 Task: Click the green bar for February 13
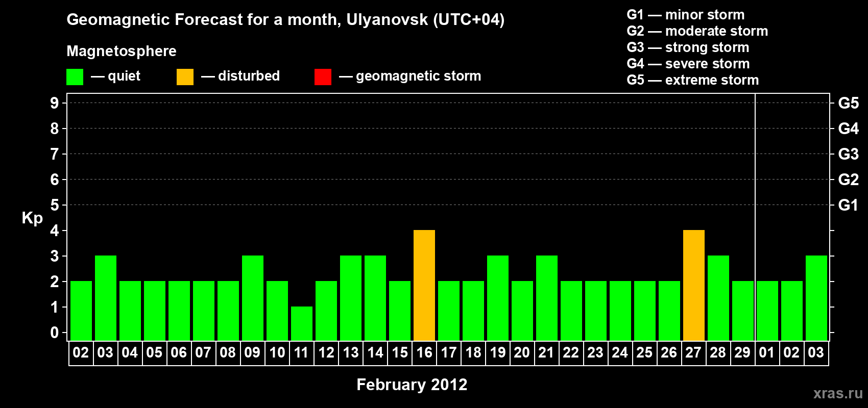[351, 298]
